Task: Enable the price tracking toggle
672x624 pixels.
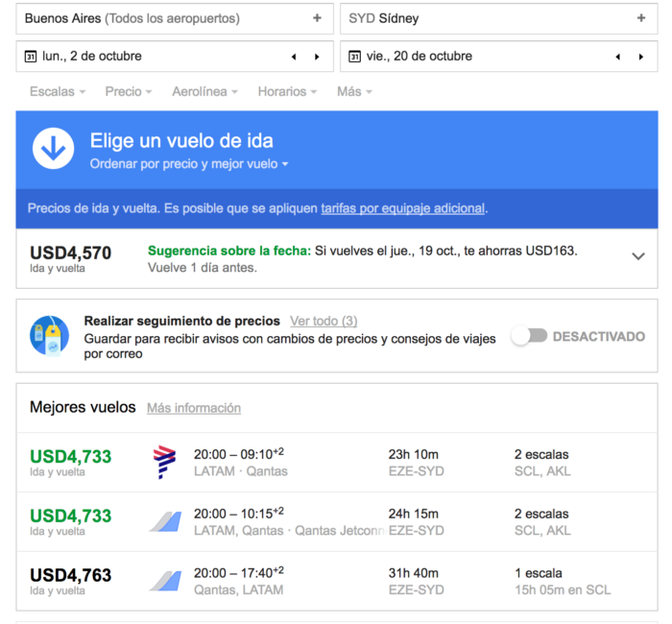Action: click(x=529, y=336)
